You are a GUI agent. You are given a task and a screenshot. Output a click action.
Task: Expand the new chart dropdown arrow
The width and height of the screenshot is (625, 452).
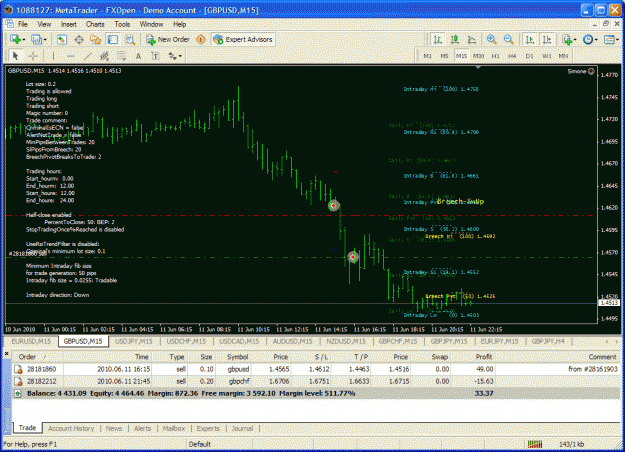coord(24,40)
